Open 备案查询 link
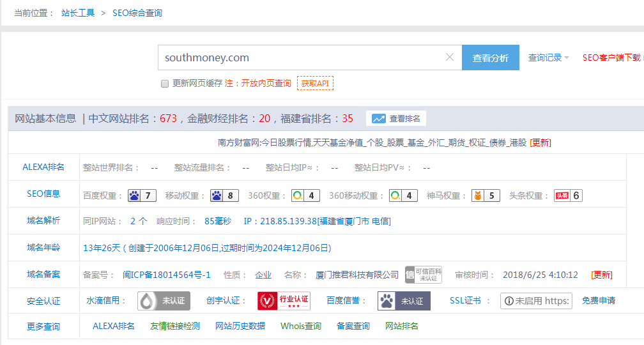 (353, 326)
